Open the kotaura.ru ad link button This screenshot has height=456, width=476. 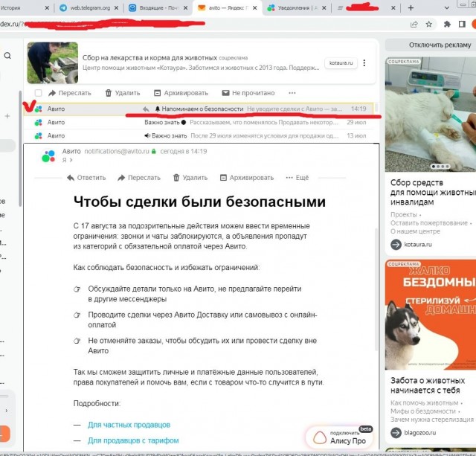[341, 62]
